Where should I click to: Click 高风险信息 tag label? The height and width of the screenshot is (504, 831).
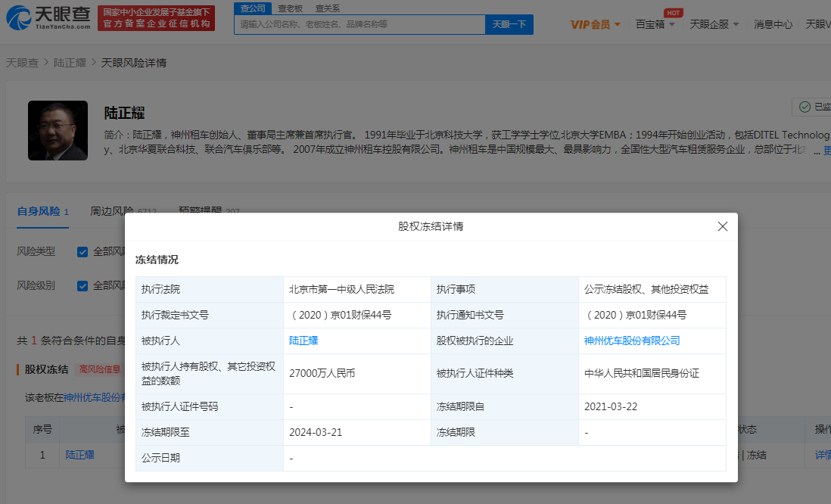coord(100,369)
